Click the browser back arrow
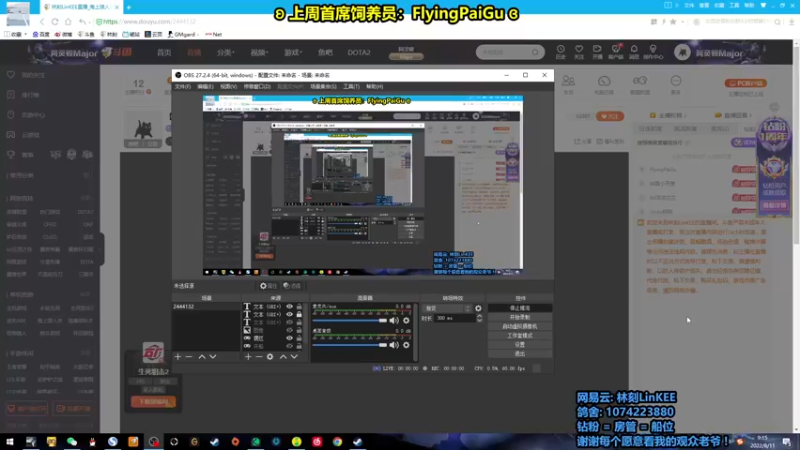 (x=42, y=22)
